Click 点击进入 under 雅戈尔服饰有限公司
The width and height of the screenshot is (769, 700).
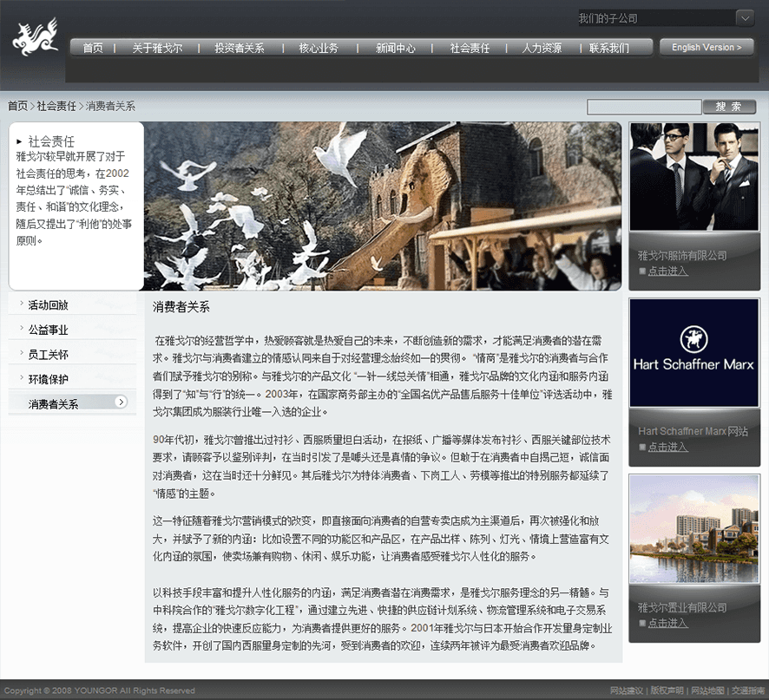[x=667, y=271]
